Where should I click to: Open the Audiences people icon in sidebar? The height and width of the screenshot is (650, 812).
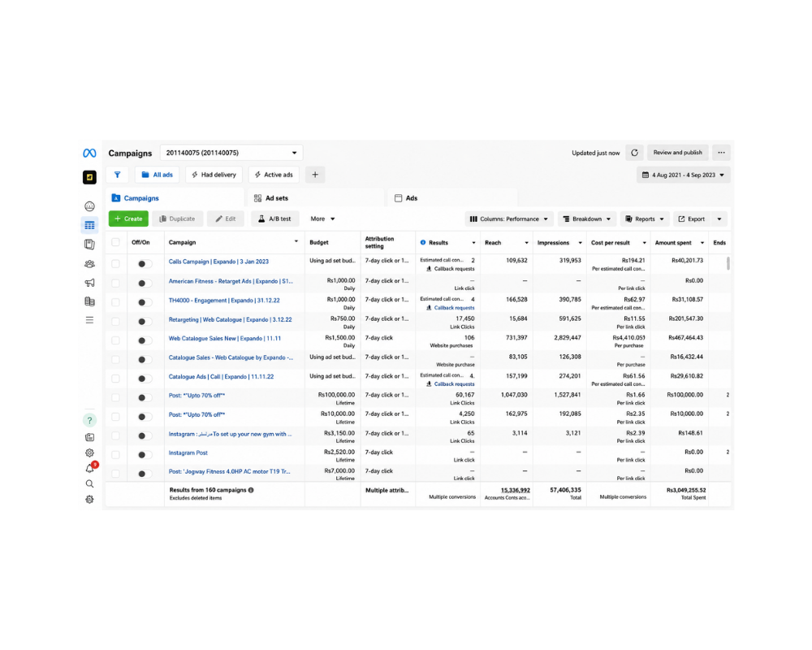click(89, 264)
